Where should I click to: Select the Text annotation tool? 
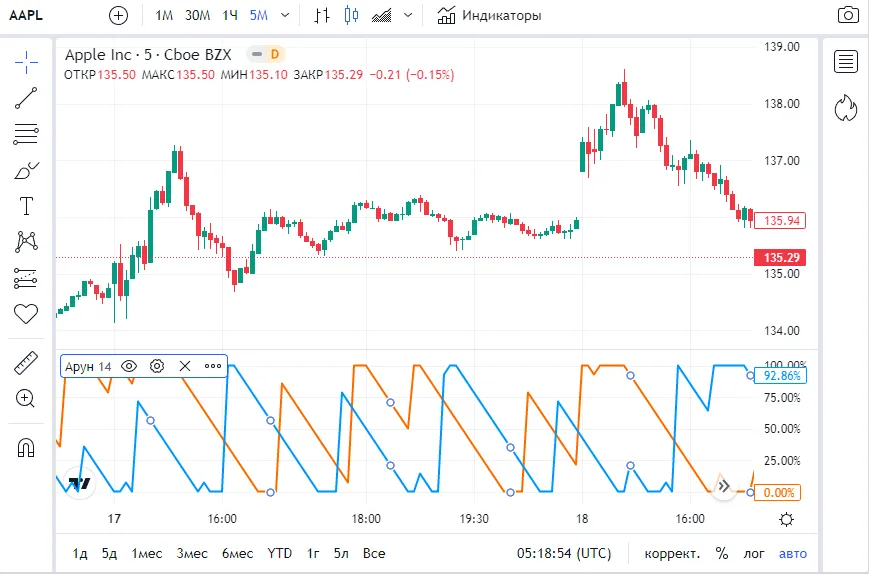tap(26, 206)
